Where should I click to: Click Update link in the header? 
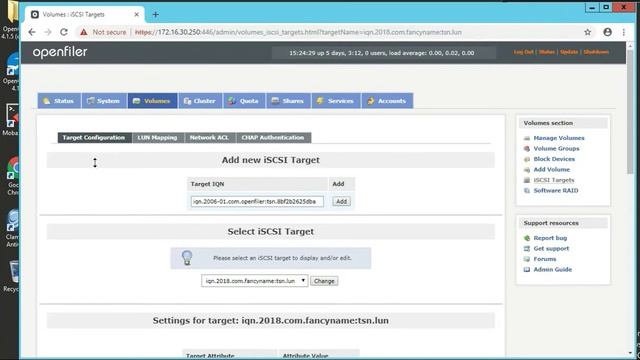point(569,52)
